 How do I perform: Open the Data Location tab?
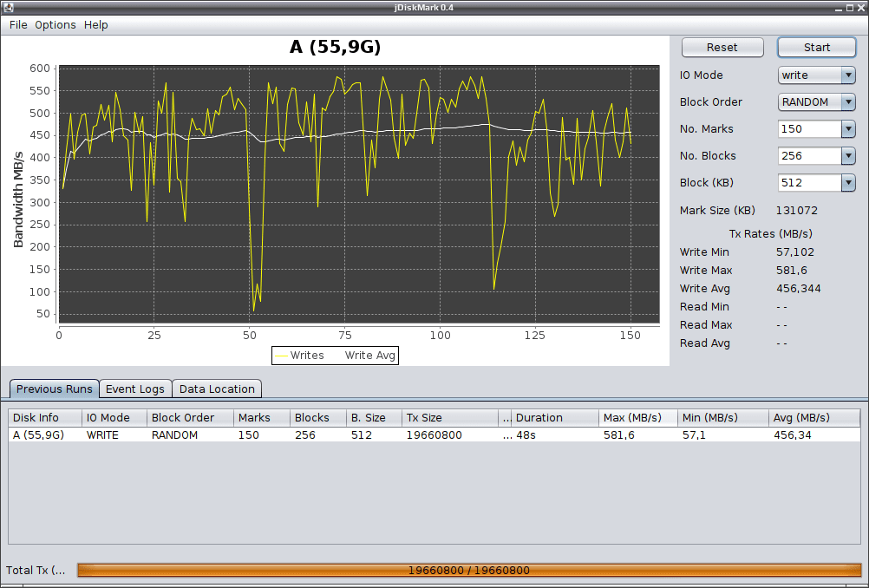(217, 389)
